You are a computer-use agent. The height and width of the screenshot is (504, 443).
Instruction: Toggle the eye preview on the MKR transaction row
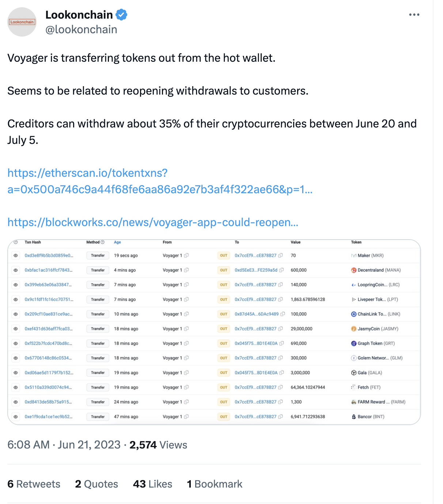[16, 256]
